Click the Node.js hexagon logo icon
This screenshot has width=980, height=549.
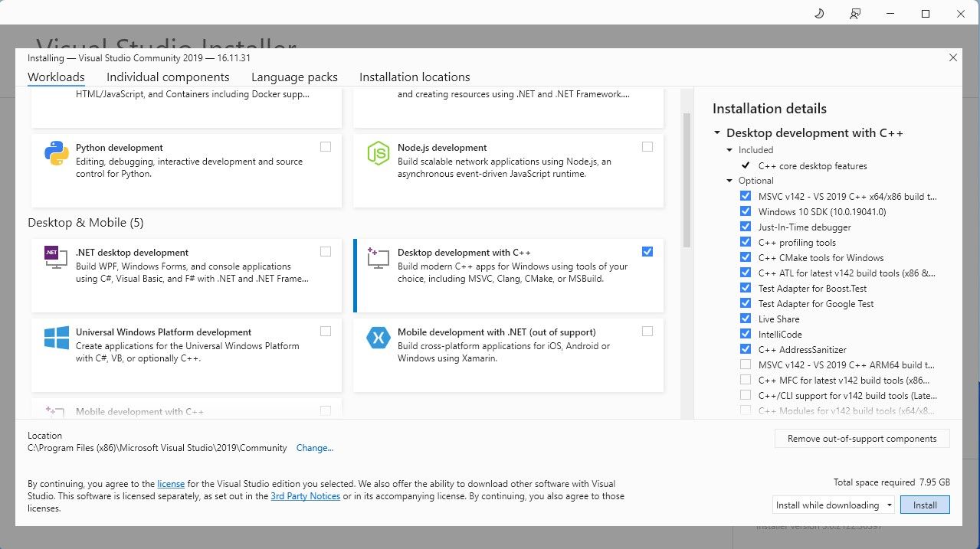pos(378,154)
